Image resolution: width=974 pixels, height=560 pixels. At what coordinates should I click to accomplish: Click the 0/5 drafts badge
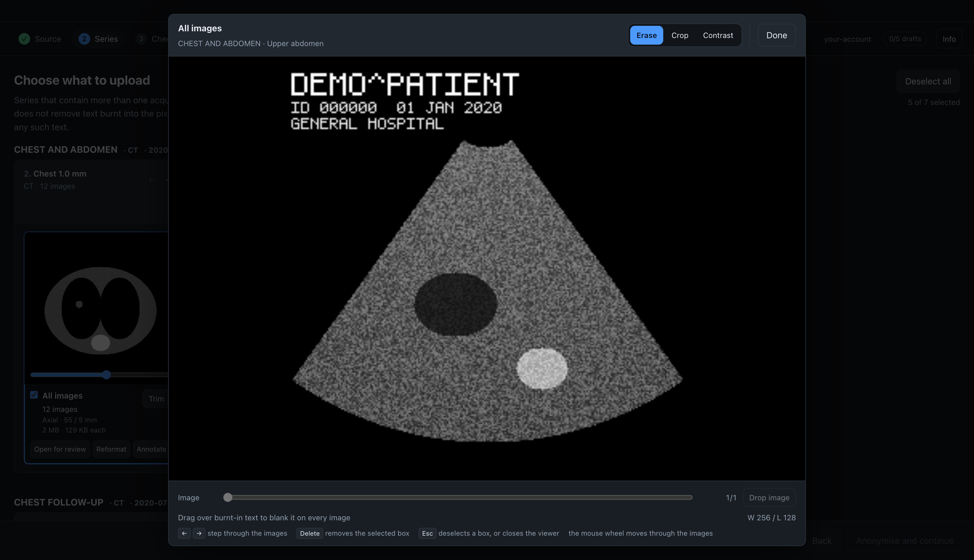[905, 39]
